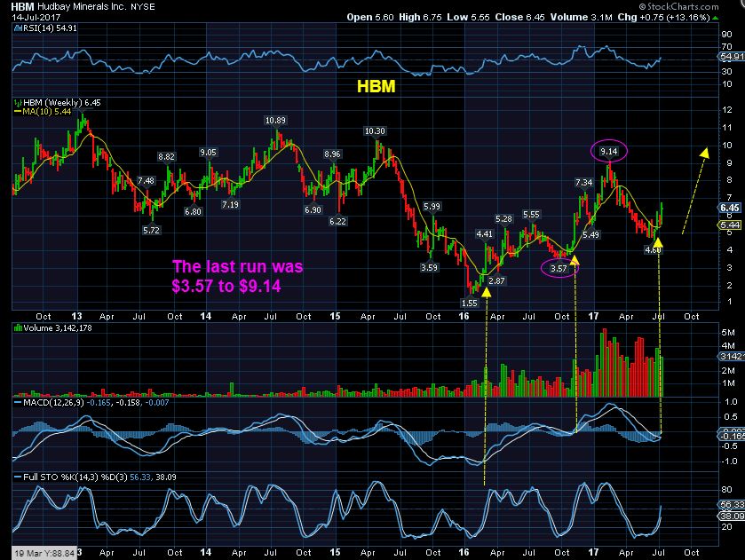
Task: Click the 7.48 price label
Action: 146,180
